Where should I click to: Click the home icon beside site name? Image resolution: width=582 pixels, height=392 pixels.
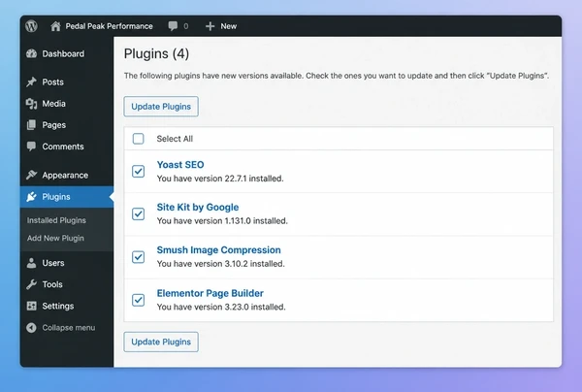pos(55,26)
